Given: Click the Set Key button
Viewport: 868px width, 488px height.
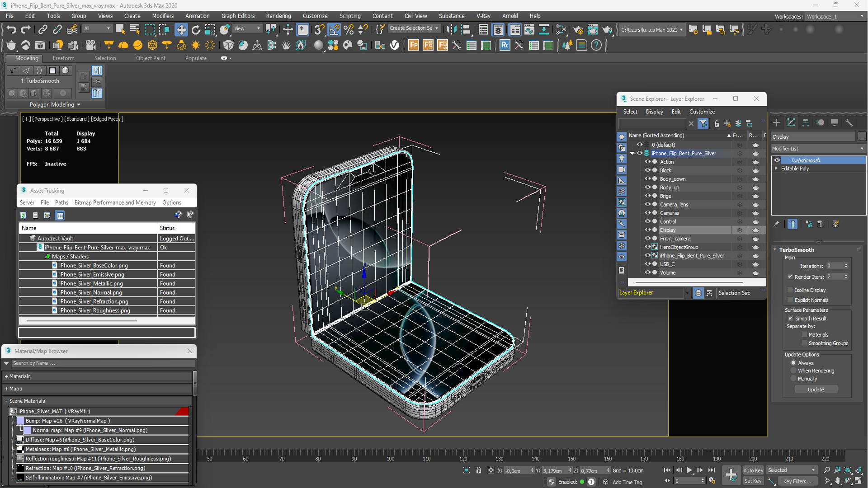Looking at the screenshot, I should [x=753, y=481].
